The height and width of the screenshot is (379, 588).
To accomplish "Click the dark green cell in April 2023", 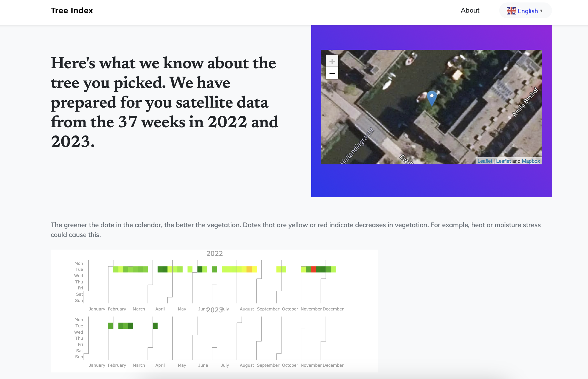I will [x=155, y=325].
